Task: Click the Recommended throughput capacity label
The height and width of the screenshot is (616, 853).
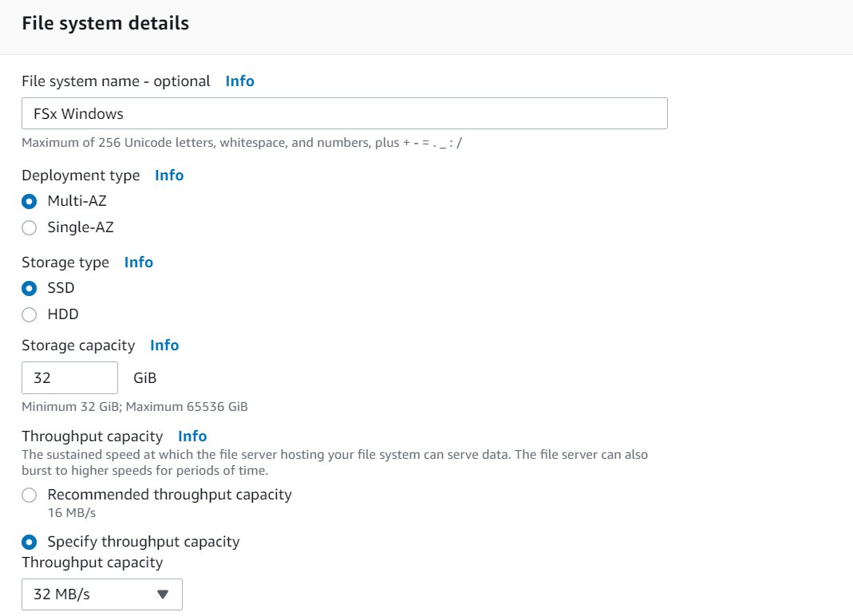Action: 170,495
